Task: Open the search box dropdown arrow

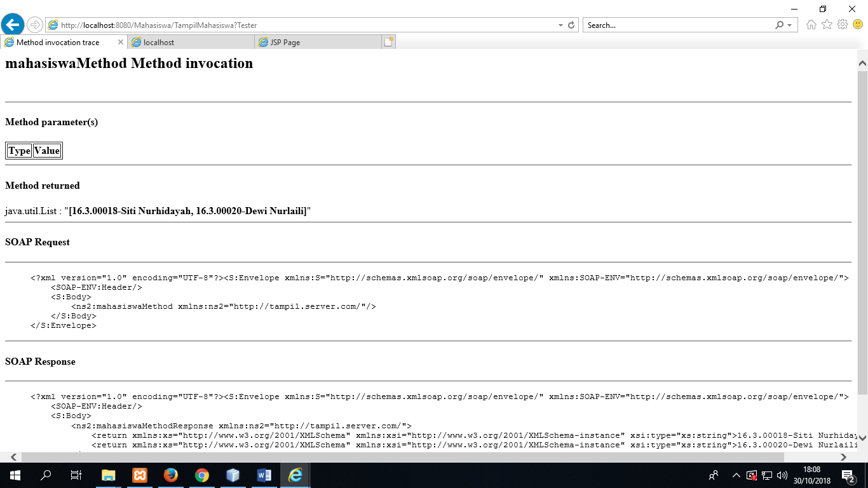Action: pos(790,25)
